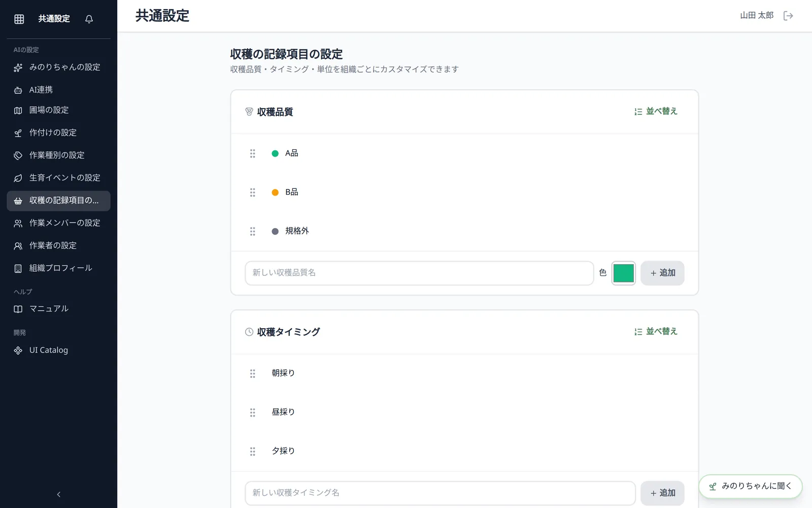The height and width of the screenshot is (508, 812).
Task: Navigate to 生育イベントの設定
Action: point(58,178)
